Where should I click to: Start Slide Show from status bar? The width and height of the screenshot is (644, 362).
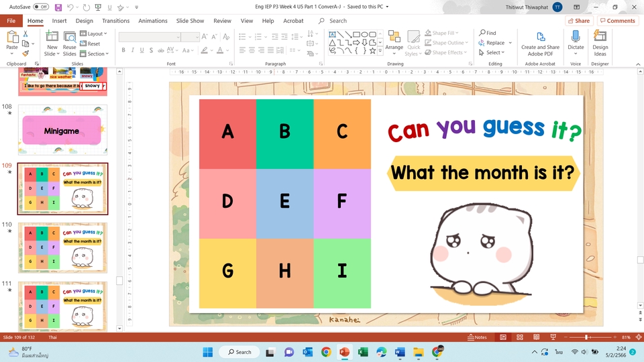pyautogui.click(x=553, y=337)
